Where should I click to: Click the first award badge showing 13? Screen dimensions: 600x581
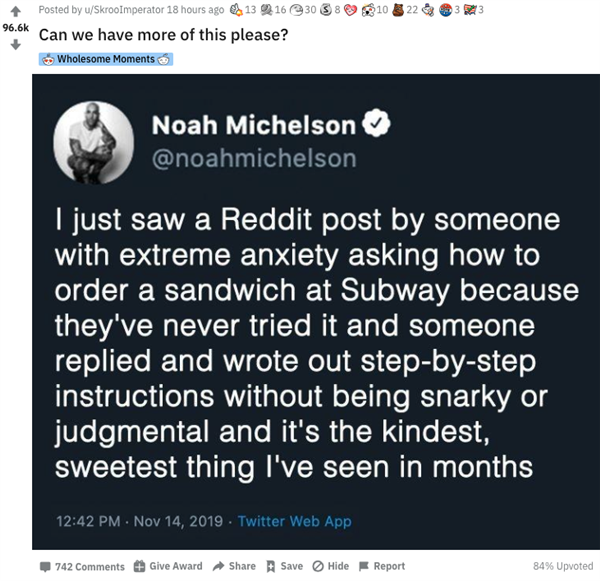pos(236,10)
